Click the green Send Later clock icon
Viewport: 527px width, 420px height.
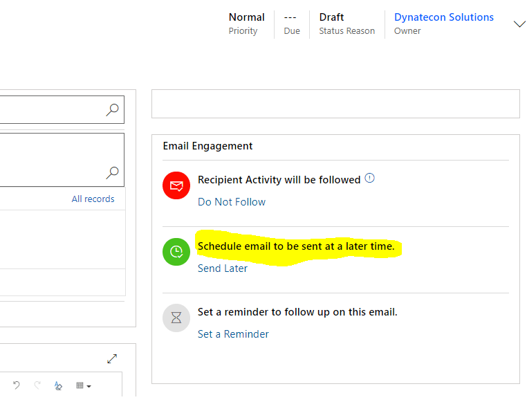(176, 251)
